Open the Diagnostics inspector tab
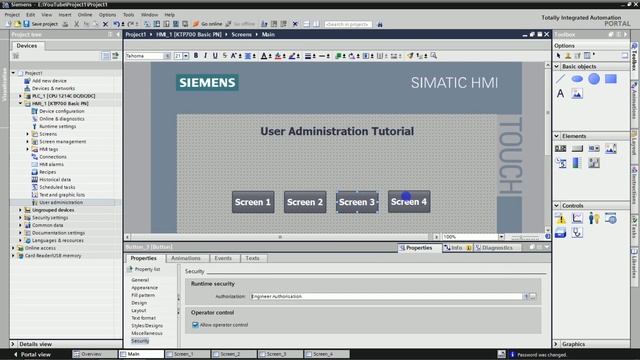 coord(497,248)
